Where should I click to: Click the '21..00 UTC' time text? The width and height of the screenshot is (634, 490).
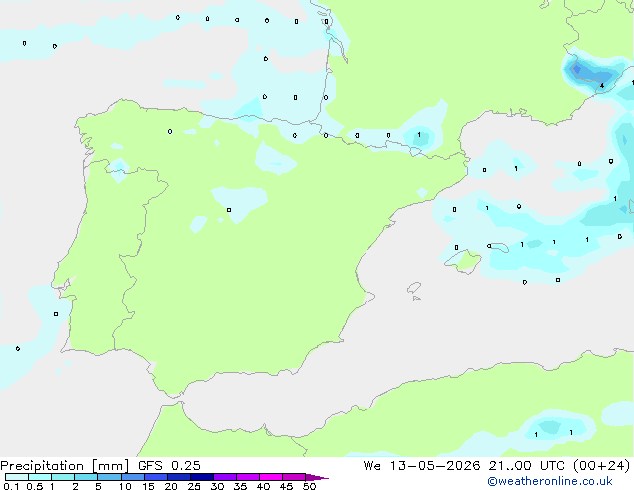526,466
